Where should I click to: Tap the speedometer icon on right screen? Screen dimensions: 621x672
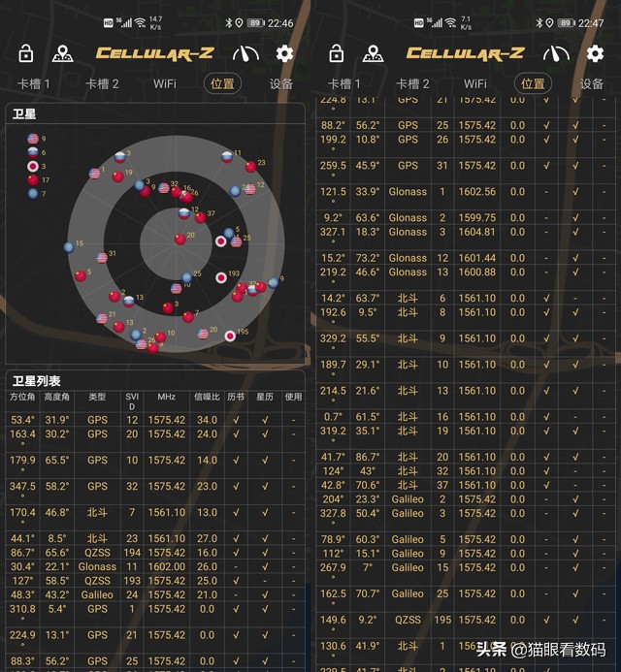556,53
